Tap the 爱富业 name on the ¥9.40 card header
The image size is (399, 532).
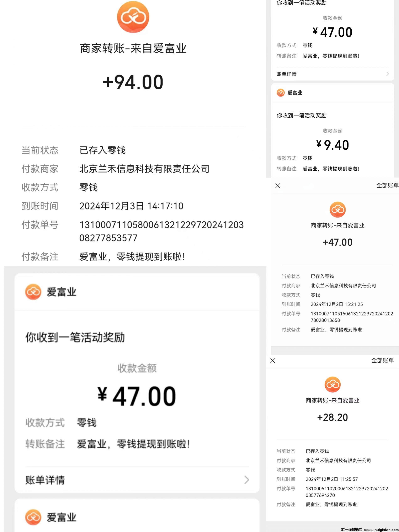pyautogui.click(x=295, y=93)
